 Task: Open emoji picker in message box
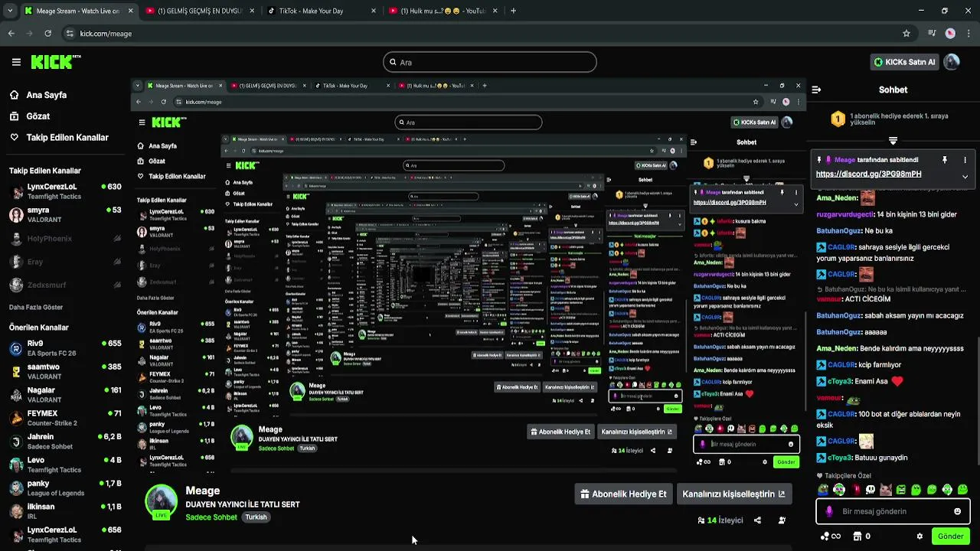tap(957, 511)
